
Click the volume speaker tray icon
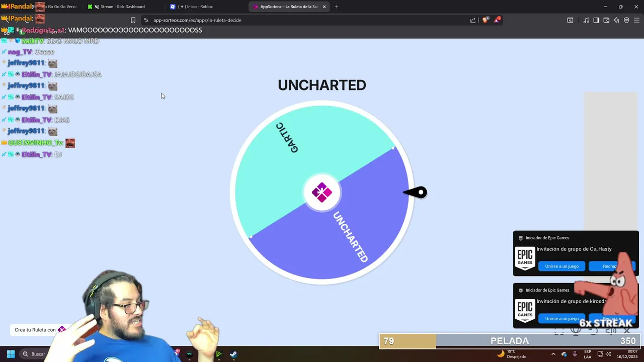pyautogui.click(x=609, y=354)
